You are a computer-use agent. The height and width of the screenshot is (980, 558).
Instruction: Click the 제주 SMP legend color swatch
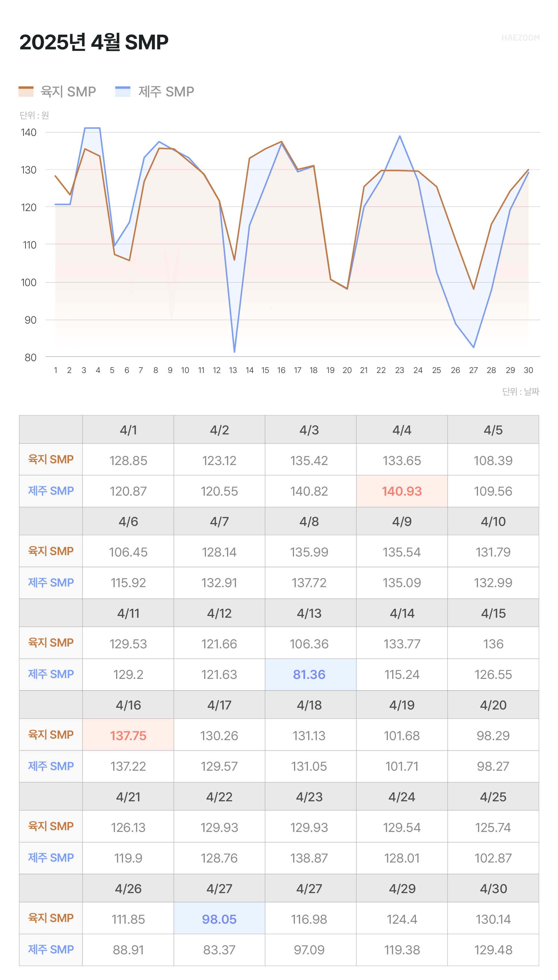tap(123, 92)
